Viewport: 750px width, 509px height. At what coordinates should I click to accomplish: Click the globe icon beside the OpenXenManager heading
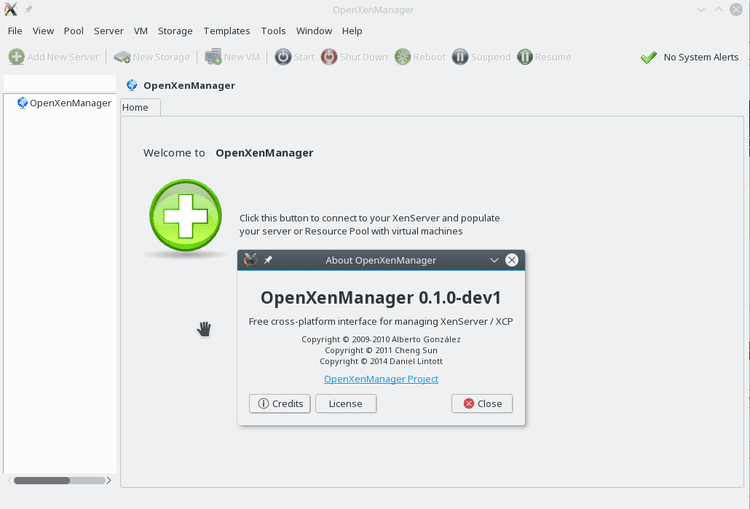point(132,86)
